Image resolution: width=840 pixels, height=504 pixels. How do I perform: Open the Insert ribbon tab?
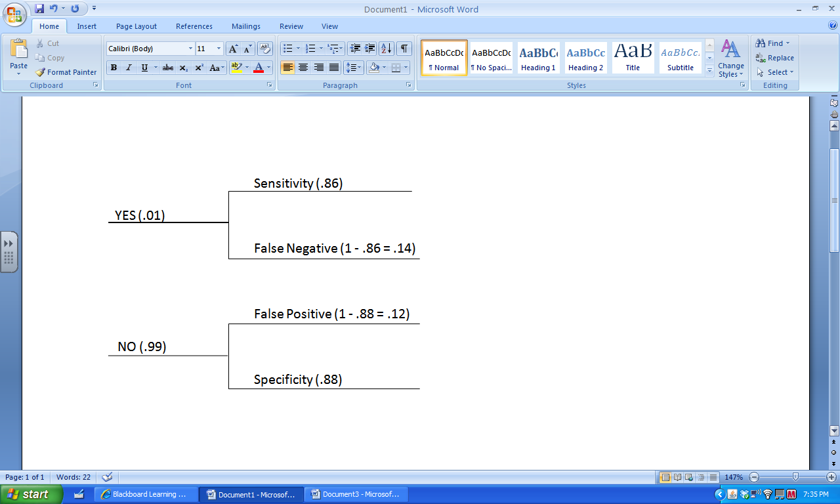(x=87, y=26)
